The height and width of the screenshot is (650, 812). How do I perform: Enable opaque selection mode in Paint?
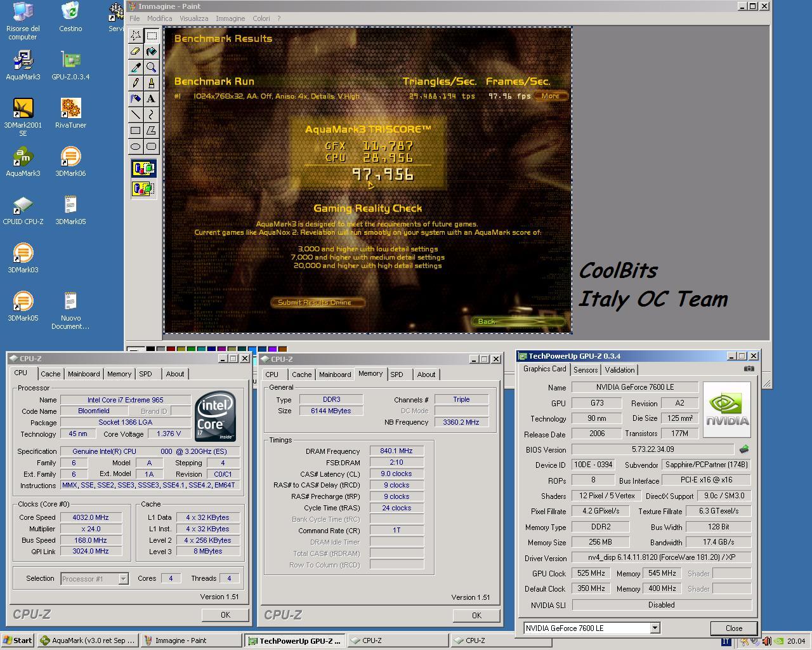pyautogui.click(x=143, y=168)
